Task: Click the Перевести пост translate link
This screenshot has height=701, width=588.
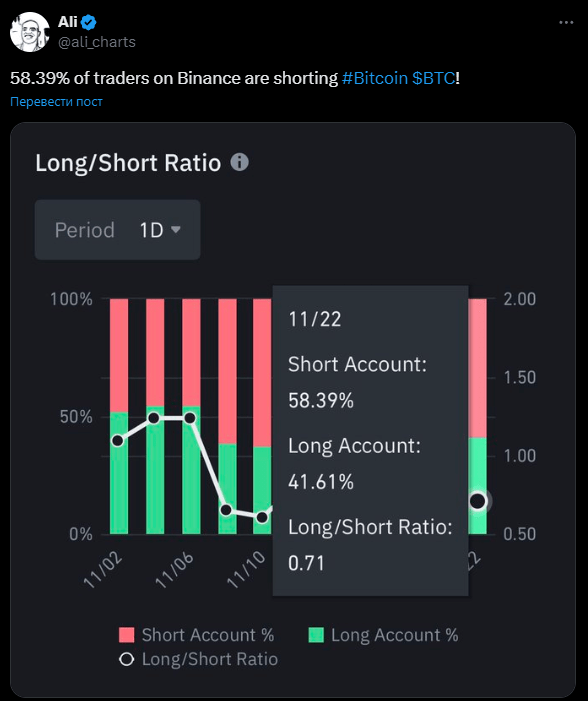Action: tap(56, 101)
